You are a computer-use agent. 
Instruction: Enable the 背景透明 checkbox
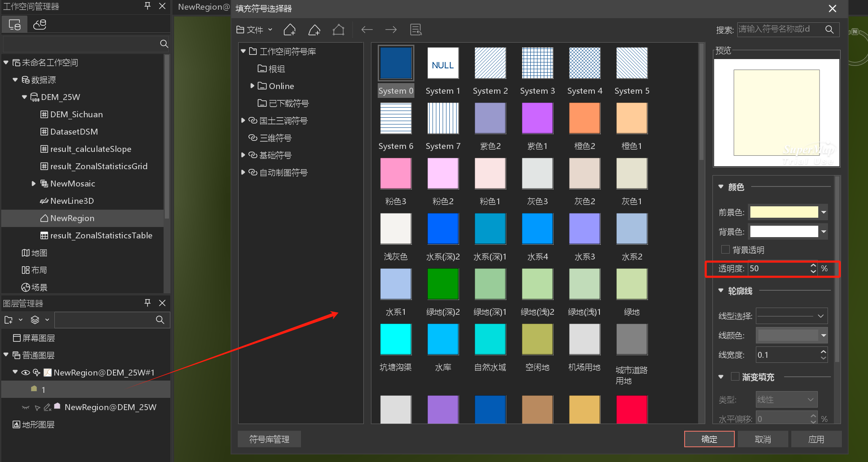[726, 250]
